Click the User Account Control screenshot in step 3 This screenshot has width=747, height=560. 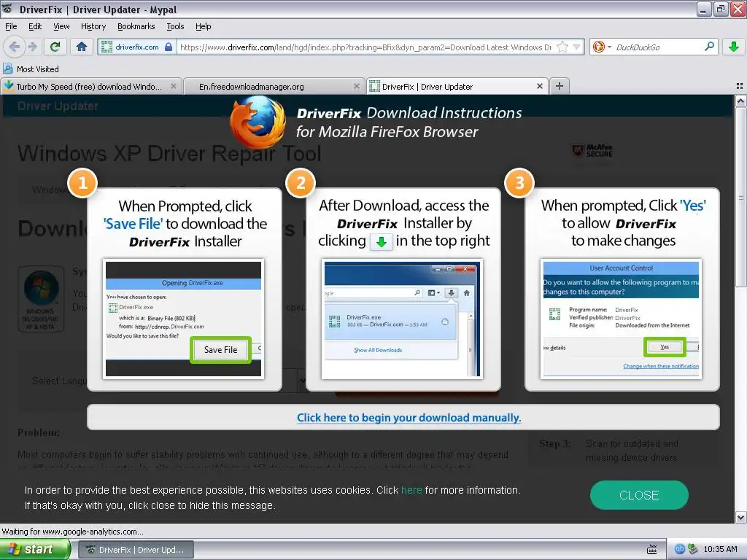coord(622,319)
